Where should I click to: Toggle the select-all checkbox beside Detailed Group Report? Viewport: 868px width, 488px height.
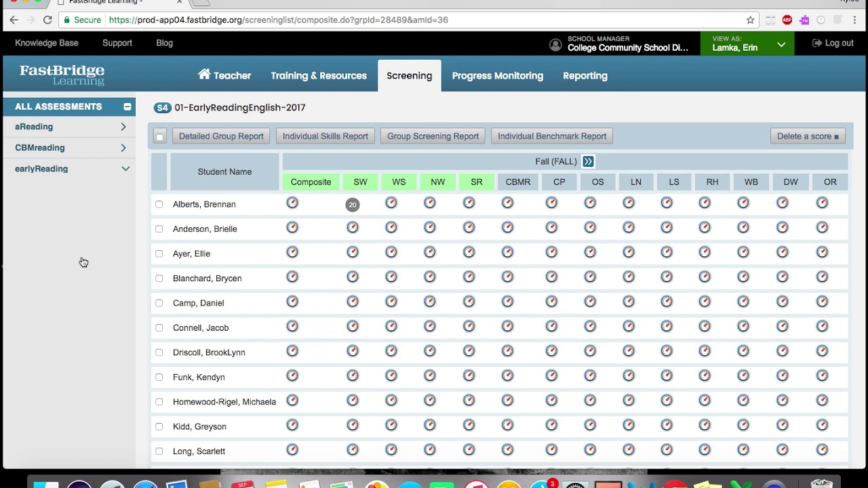click(x=159, y=136)
